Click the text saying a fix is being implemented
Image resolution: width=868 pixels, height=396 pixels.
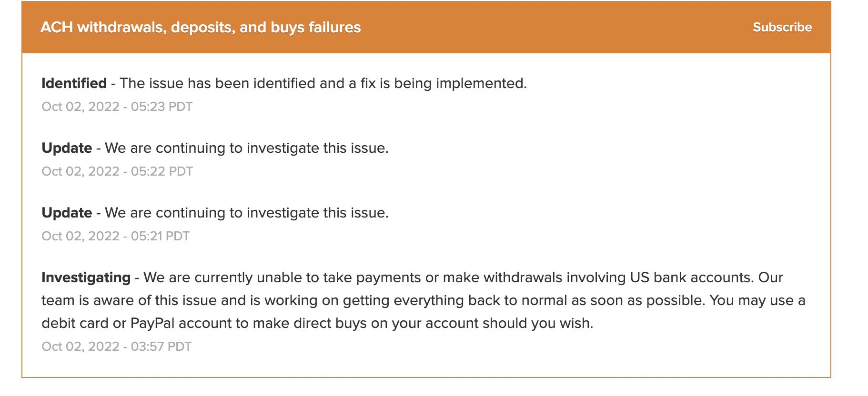(x=323, y=83)
